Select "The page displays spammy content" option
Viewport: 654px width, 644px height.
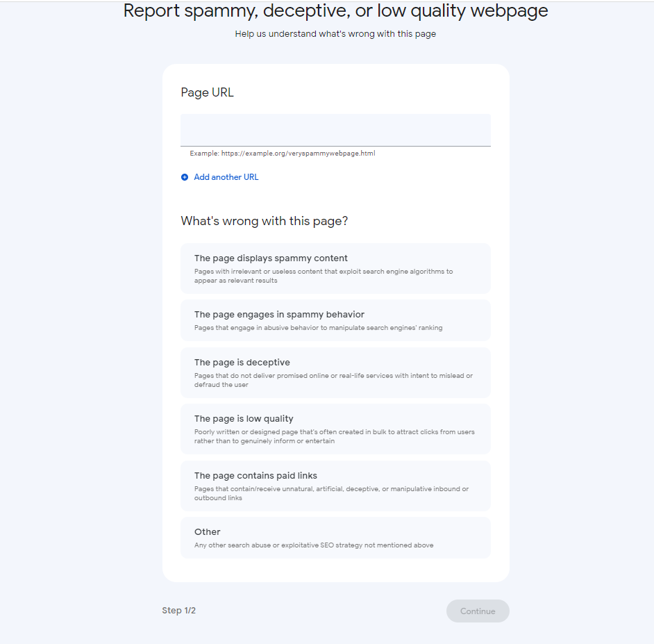click(335, 268)
